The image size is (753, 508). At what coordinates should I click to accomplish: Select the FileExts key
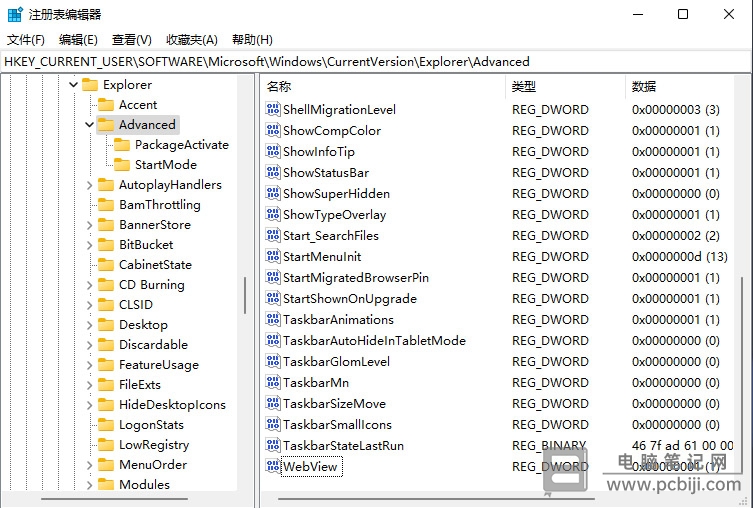tap(140, 385)
